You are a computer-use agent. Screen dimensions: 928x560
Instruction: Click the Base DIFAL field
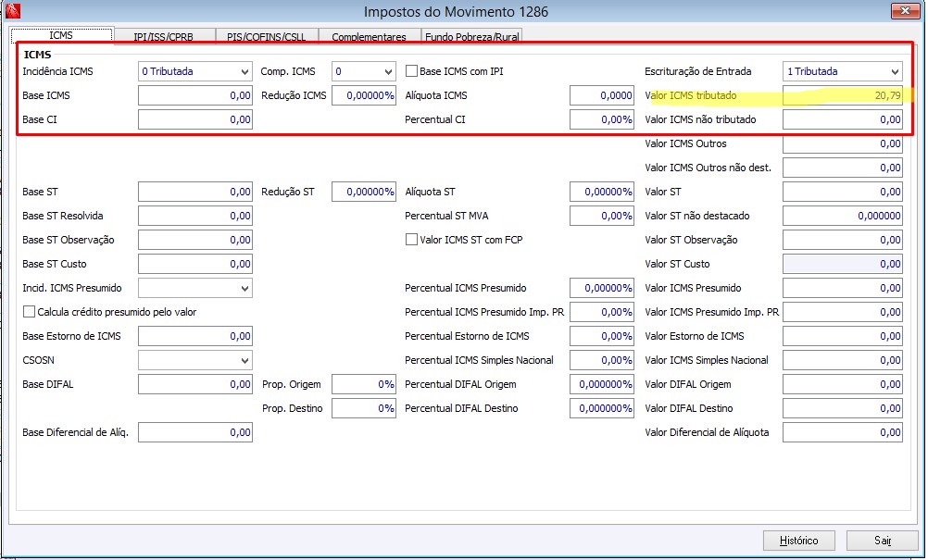click(195, 384)
